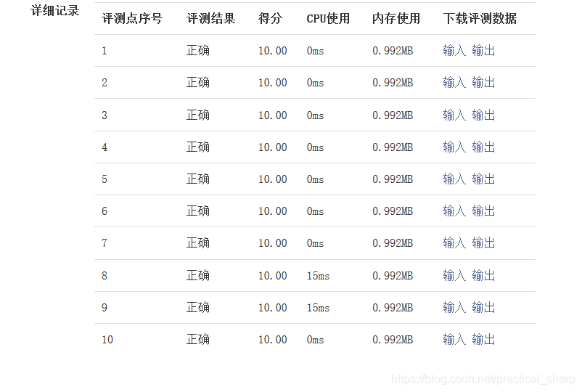Select the 详细记录 section label
582x392 pixels.
[55, 10]
